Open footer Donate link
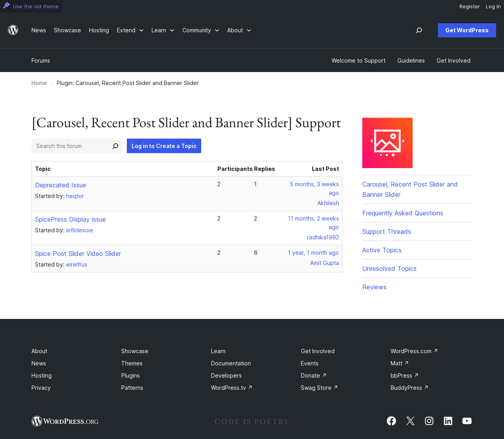 click(313, 376)
